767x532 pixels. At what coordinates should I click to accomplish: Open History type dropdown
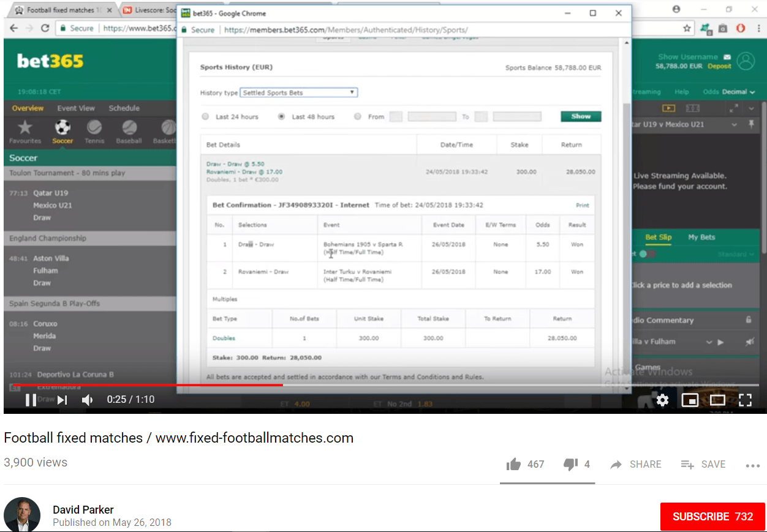(298, 92)
